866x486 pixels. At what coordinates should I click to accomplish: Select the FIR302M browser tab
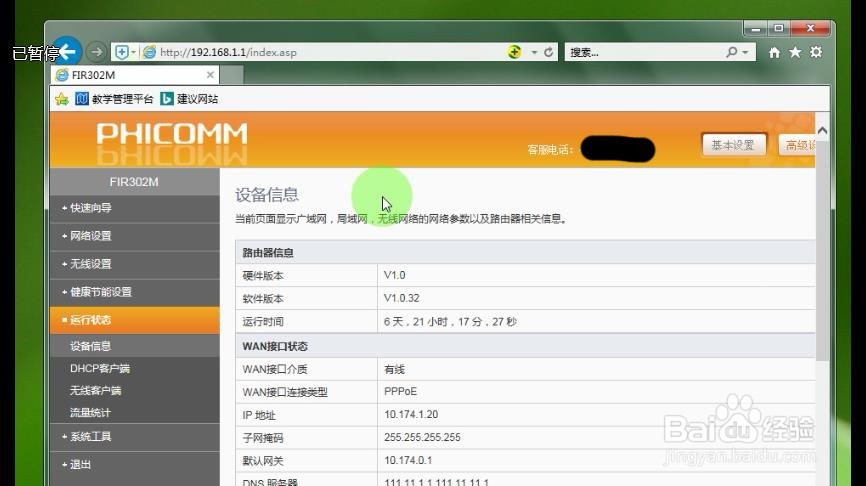click(135, 75)
